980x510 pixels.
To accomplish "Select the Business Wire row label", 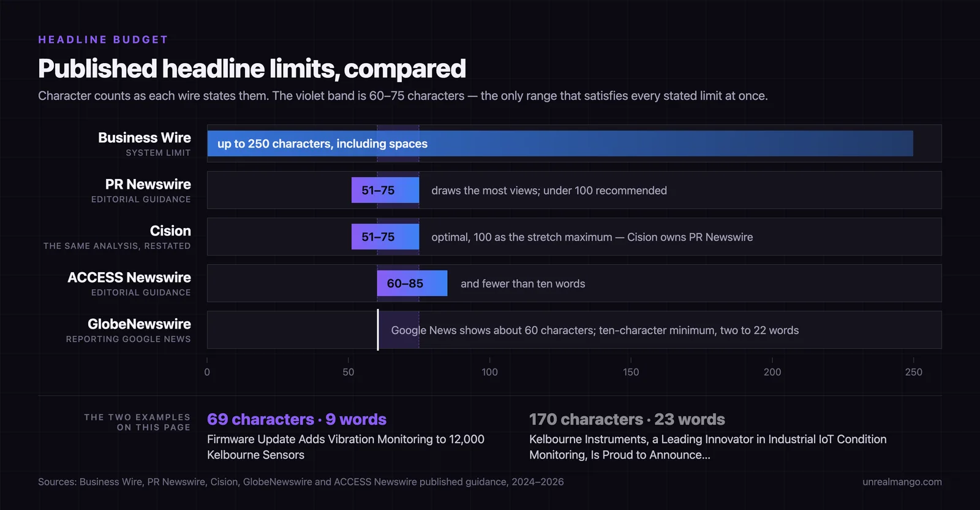I will pos(145,138).
